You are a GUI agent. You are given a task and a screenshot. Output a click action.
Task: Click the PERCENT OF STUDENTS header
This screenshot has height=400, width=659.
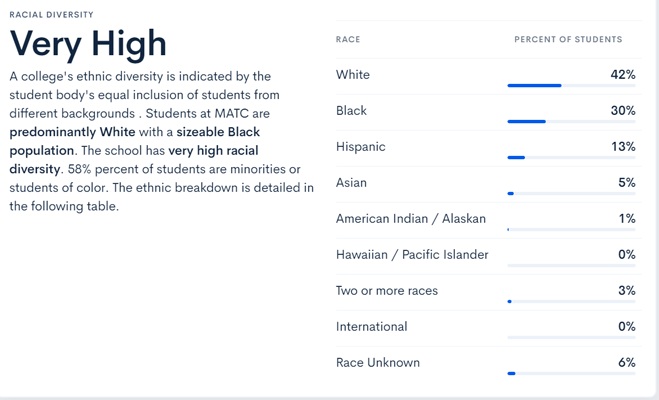[568, 40]
